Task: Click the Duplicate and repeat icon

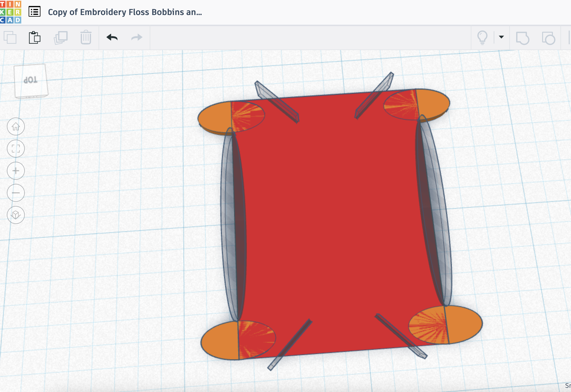Action: (x=61, y=37)
